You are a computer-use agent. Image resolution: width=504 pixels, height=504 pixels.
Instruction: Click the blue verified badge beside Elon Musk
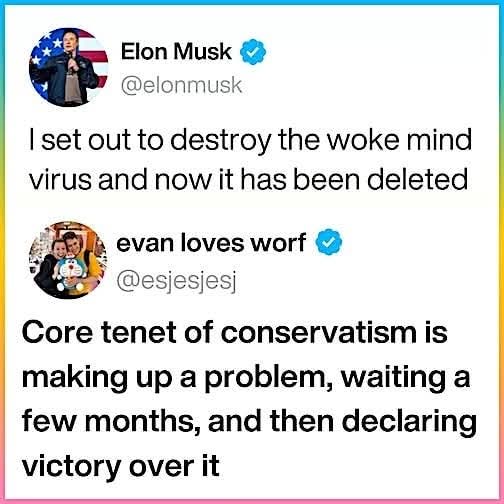coord(253,52)
